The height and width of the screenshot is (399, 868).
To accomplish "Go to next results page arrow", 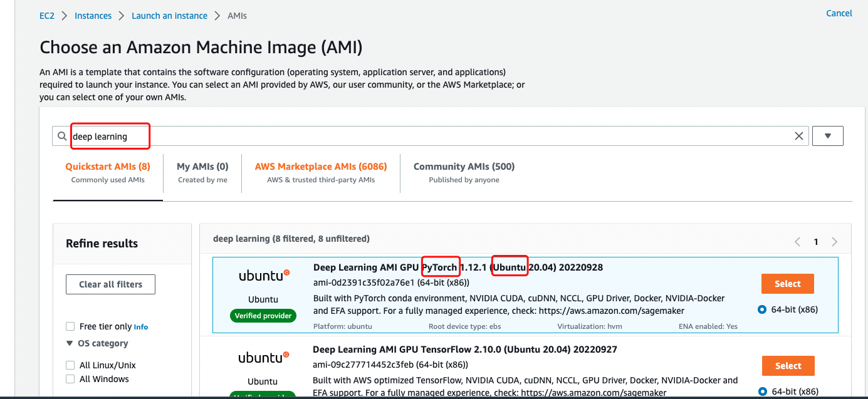I will [x=834, y=242].
